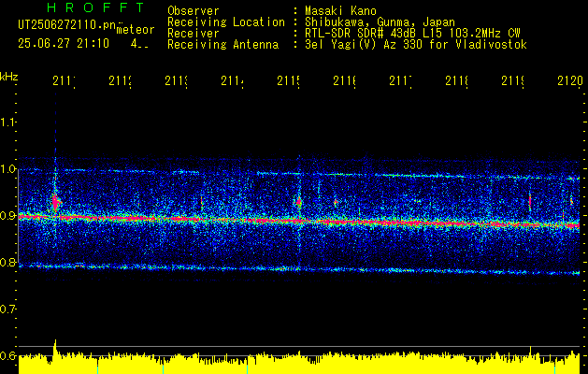Click the 1.0 kHz frequency axis label
588x374 pixels.
(7, 169)
